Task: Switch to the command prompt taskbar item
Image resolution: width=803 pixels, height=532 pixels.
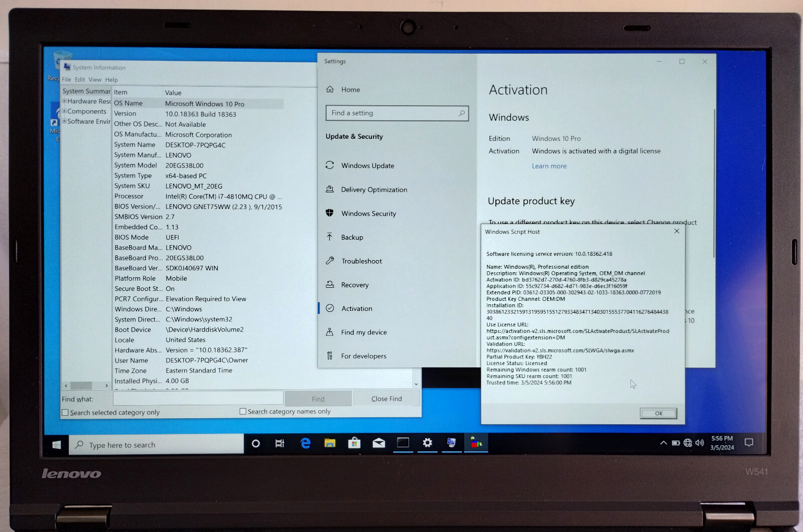Action: pos(403,443)
